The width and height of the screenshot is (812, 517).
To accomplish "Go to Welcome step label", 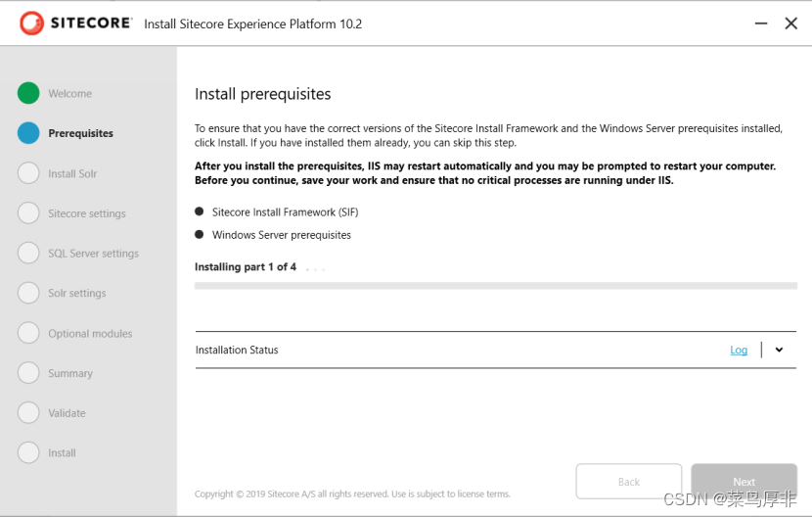I will (x=69, y=93).
